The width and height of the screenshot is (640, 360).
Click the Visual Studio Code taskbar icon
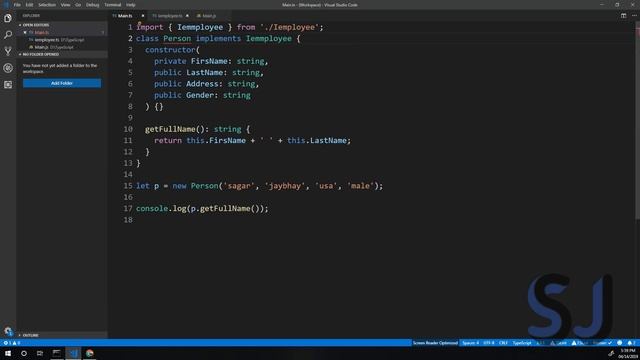[x=73, y=353]
